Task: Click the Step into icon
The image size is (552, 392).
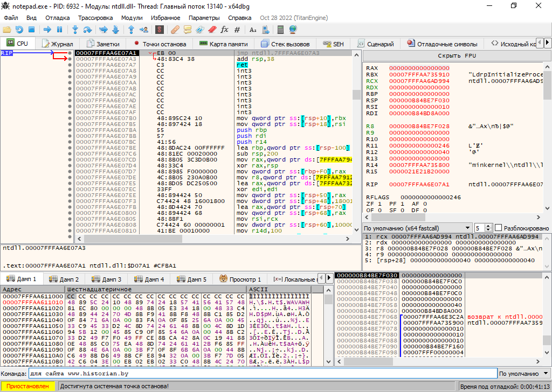Action: [75, 30]
